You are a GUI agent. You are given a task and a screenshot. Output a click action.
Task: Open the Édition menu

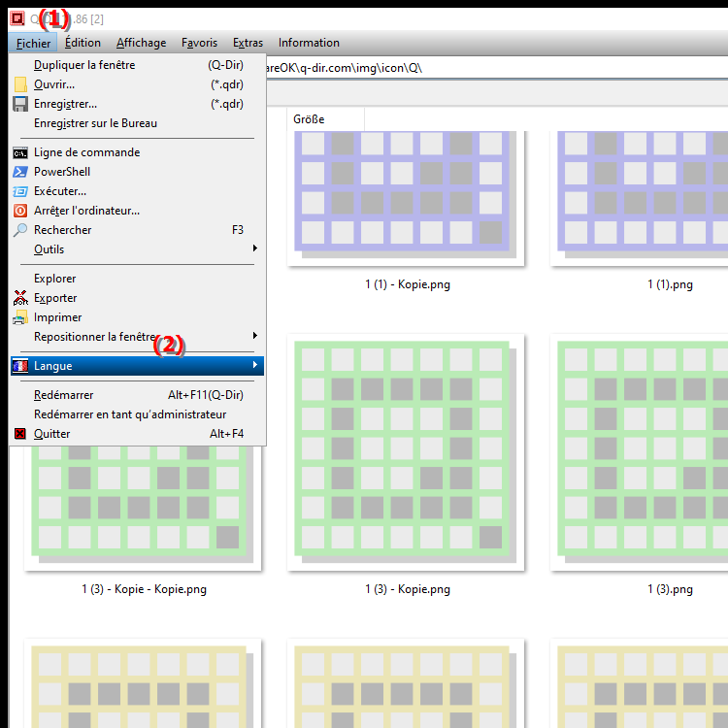coord(83,43)
